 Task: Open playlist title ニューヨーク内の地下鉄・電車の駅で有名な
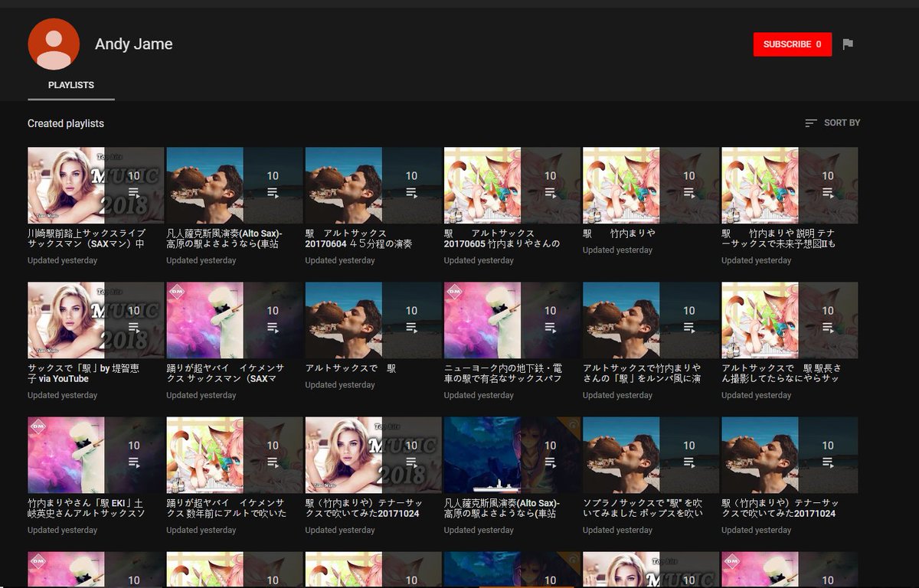click(503, 373)
